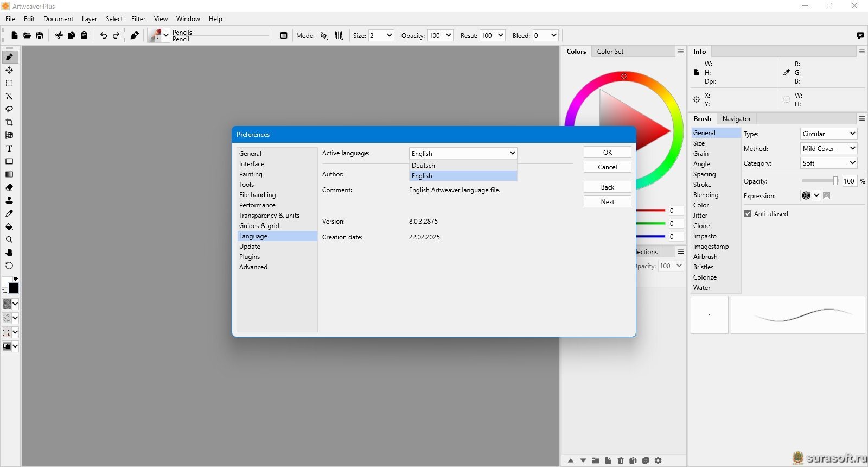Click the delete layer trash icon
Screen dimensions: 868x467
[x=621, y=460]
